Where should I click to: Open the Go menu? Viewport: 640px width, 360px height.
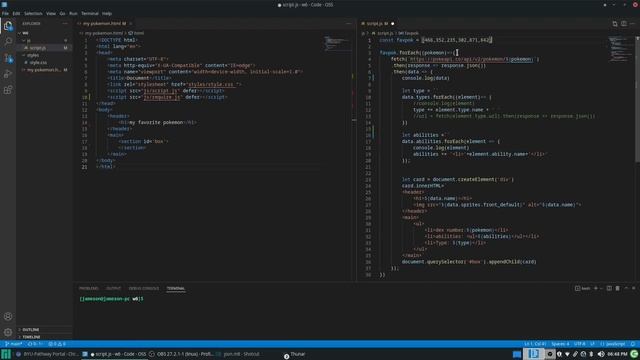(62, 13)
